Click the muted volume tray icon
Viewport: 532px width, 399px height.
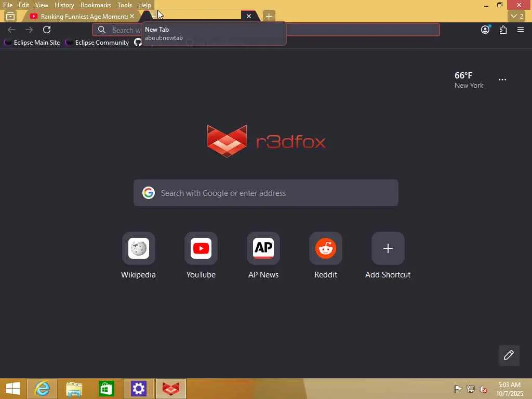click(x=483, y=389)
